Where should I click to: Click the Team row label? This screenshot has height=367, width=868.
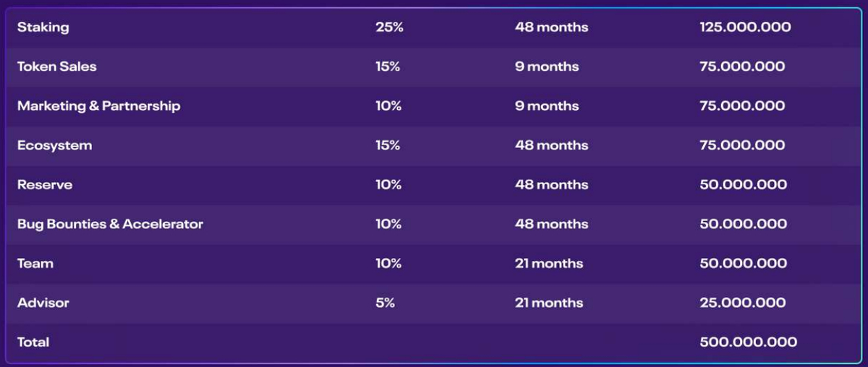35,264
